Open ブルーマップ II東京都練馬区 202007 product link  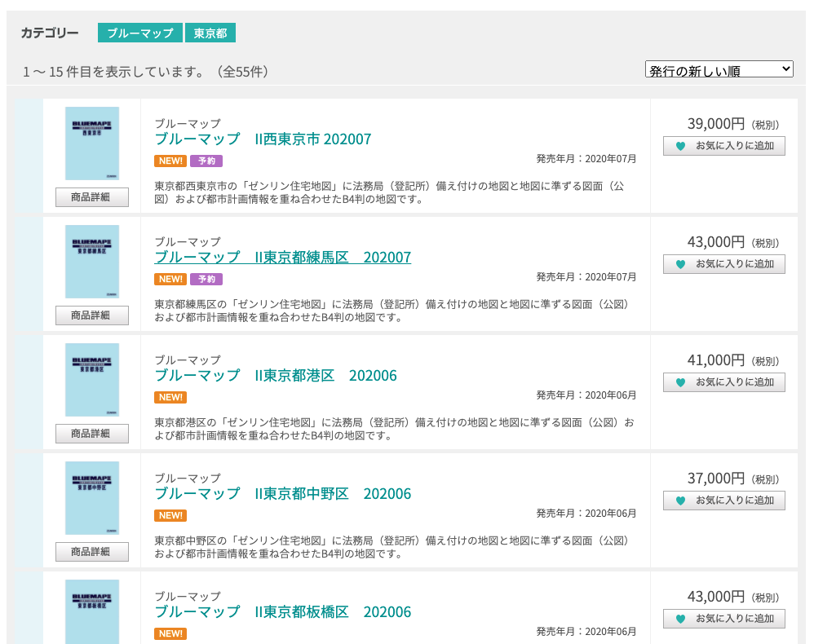click(283, 258)
